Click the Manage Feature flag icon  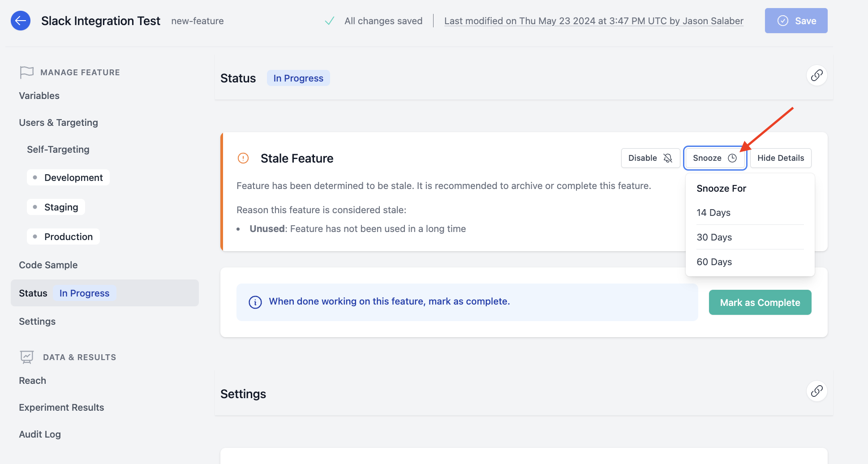click(x=27, y=72)
